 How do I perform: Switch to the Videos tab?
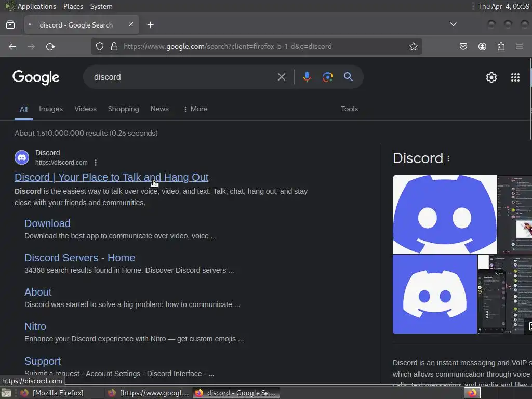(86, 109)
